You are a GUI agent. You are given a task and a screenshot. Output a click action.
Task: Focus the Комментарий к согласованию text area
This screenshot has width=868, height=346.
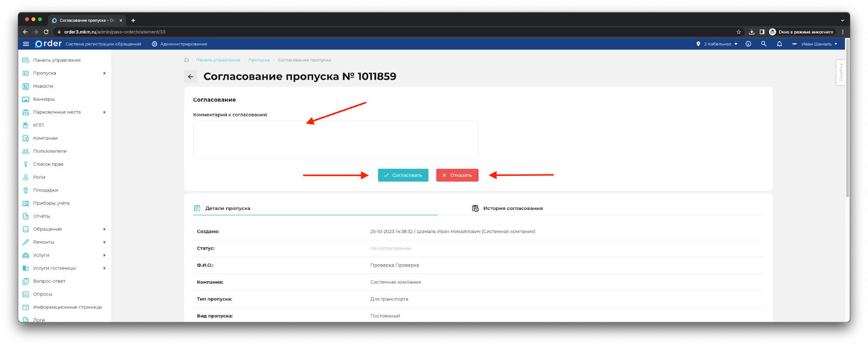335,139
